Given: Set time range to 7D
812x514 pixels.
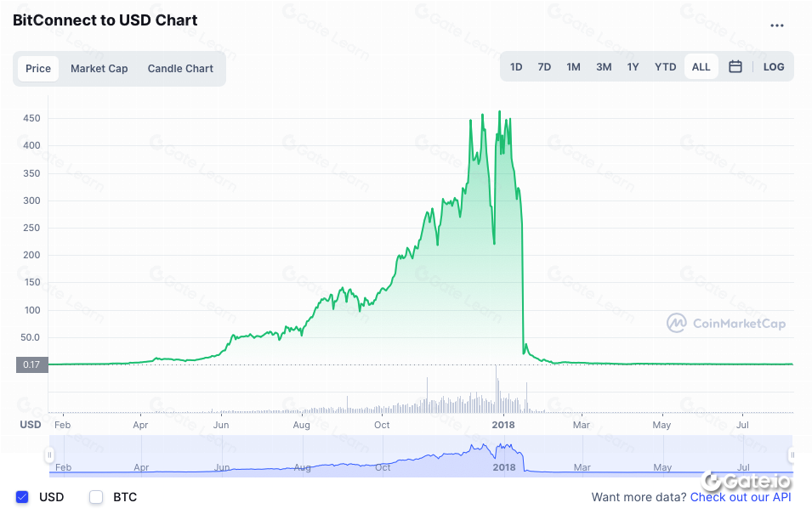Looking at the screenshot, I should click(x=544, y=67).
